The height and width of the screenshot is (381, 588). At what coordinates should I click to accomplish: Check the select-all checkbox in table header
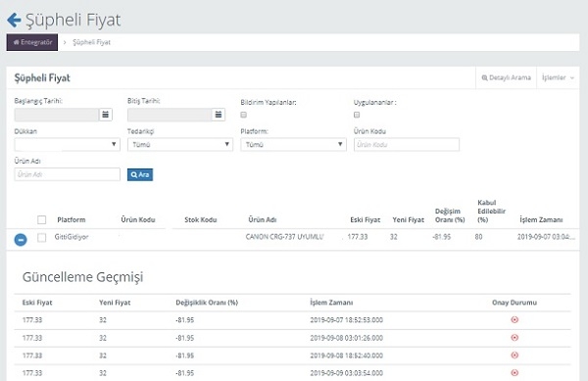pyautogui.click(x=42, y=219)
